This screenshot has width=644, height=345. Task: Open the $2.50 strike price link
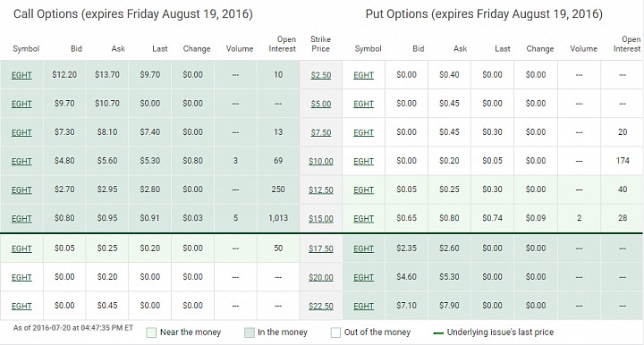[321, 75]
